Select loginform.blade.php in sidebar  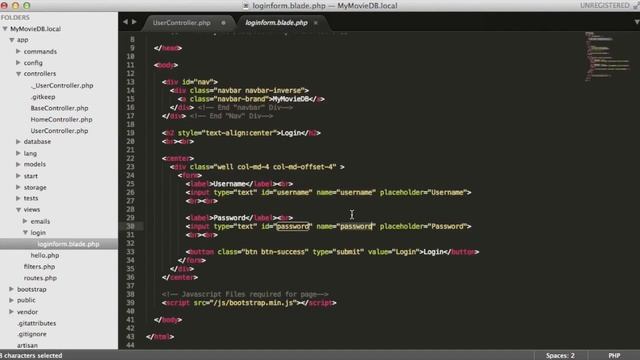click(68, 244)
